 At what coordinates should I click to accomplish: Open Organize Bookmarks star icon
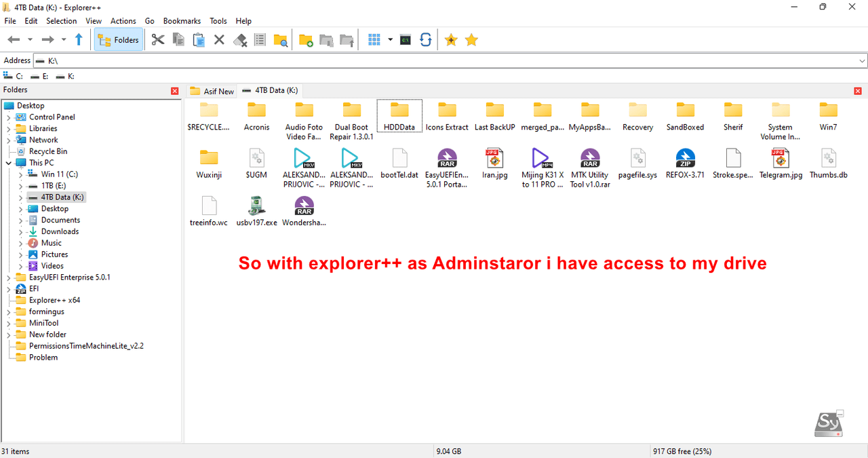pyautogui.click(x=471, y=40)
